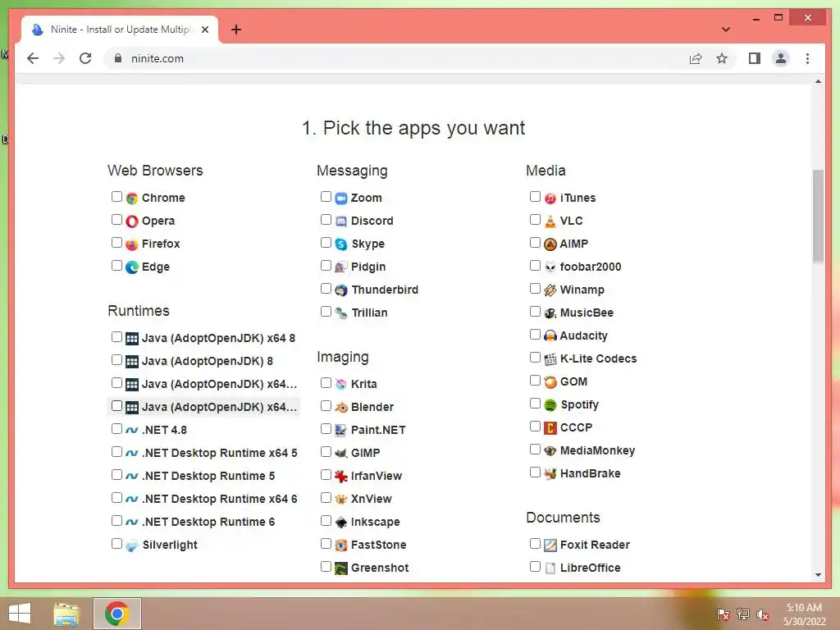Click the CCCP icon

(x=550, y=428)
